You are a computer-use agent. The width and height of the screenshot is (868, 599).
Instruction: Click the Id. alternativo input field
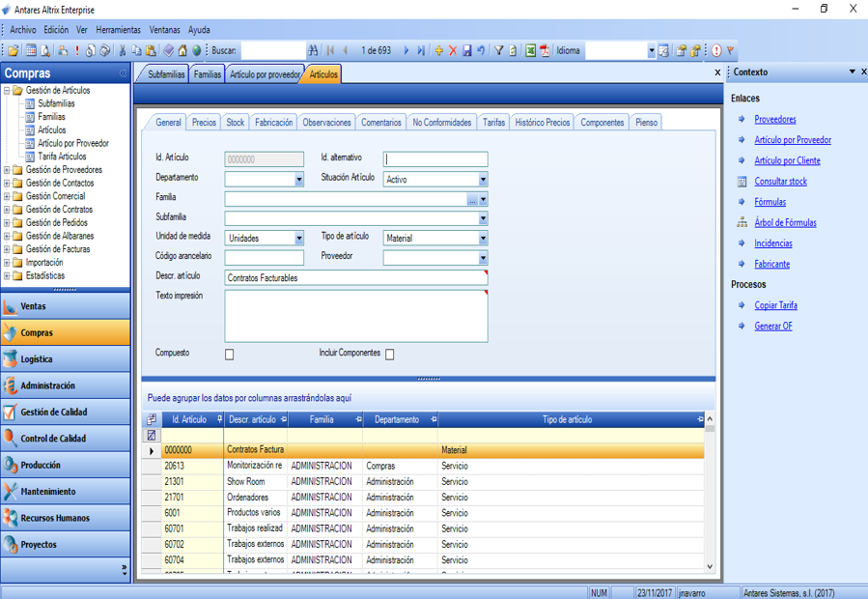(x=435, y=159)
